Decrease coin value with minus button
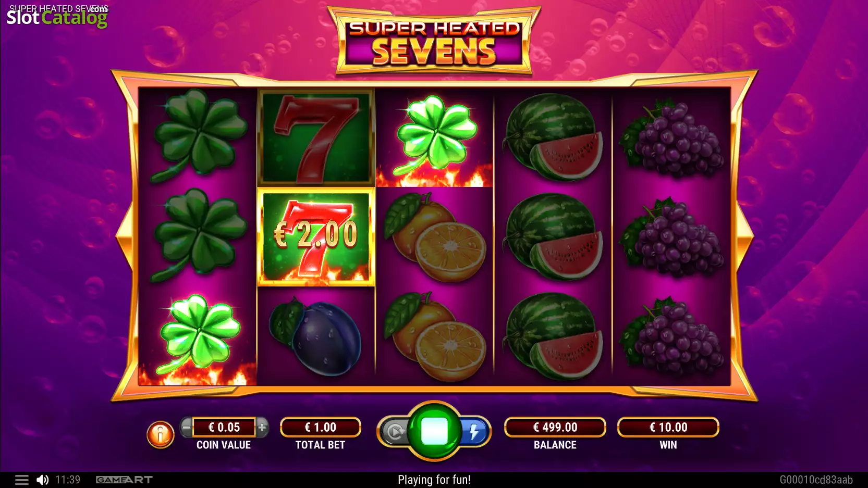Screen dimensions: 868x488 tap(186, 428)
